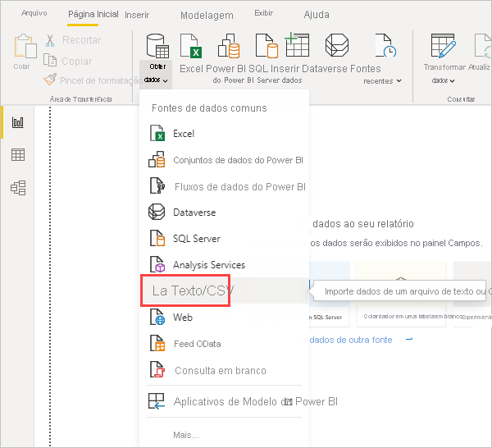Image resolution: width=492 pixels, height=448 pixels.
Task: Click the Excel workbook ribbon icon
Action: tap(190, 46)
